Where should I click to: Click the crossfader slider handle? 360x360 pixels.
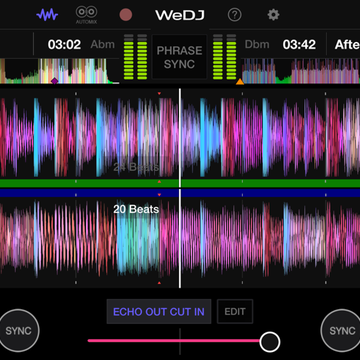[270, 342]
